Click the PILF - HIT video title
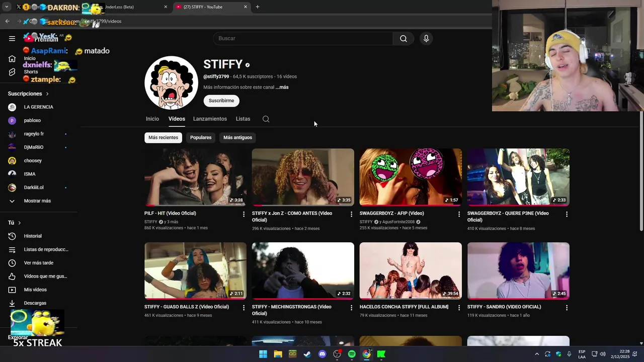Screen dimensions: 644x362 coord(170,214)
